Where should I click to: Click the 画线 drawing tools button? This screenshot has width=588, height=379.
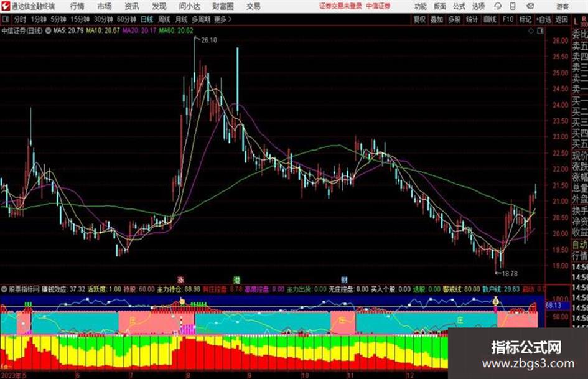pos(490,19)
